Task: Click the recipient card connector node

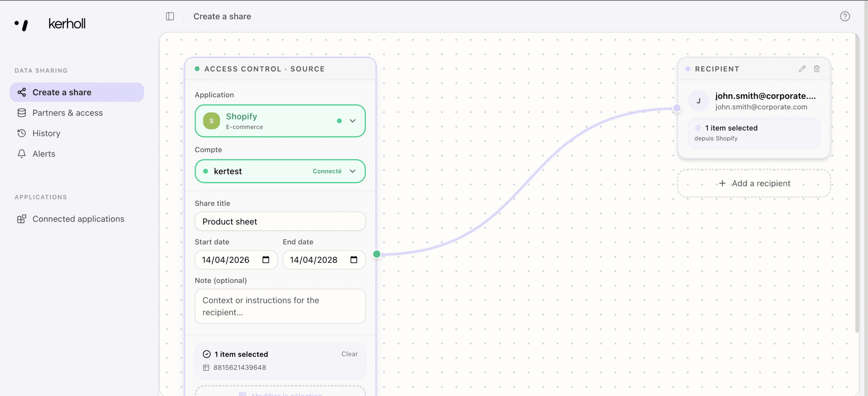Action: pyautogui.click(x=677, y=108)
